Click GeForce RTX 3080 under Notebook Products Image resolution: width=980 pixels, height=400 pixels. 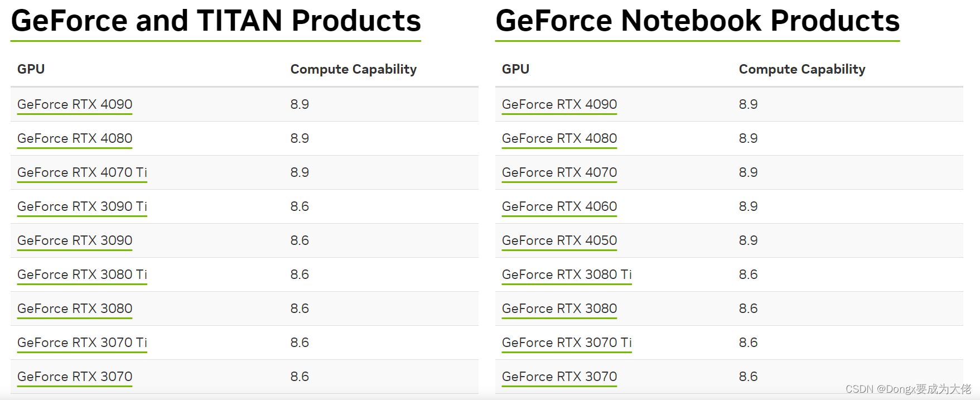(559, 309)
